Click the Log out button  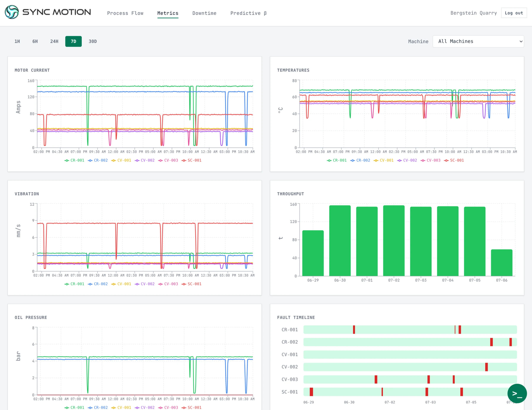(x=514, y=13)
